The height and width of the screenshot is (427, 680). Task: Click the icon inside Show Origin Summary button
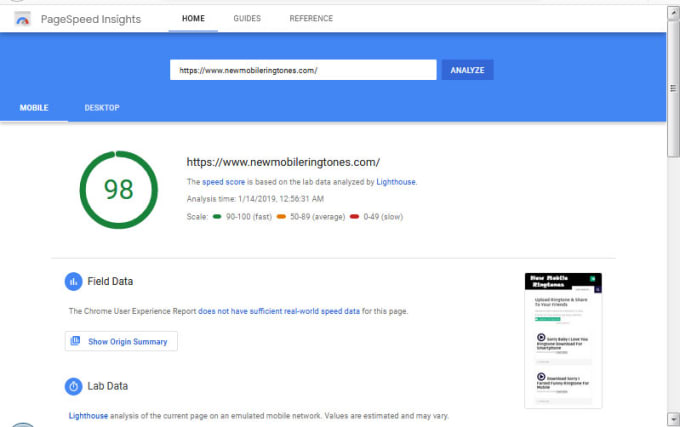pos(75,341)
